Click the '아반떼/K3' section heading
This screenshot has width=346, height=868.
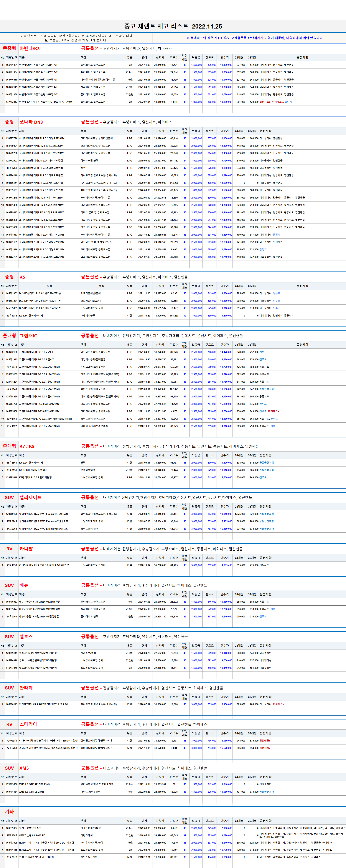tap(29, 49)
